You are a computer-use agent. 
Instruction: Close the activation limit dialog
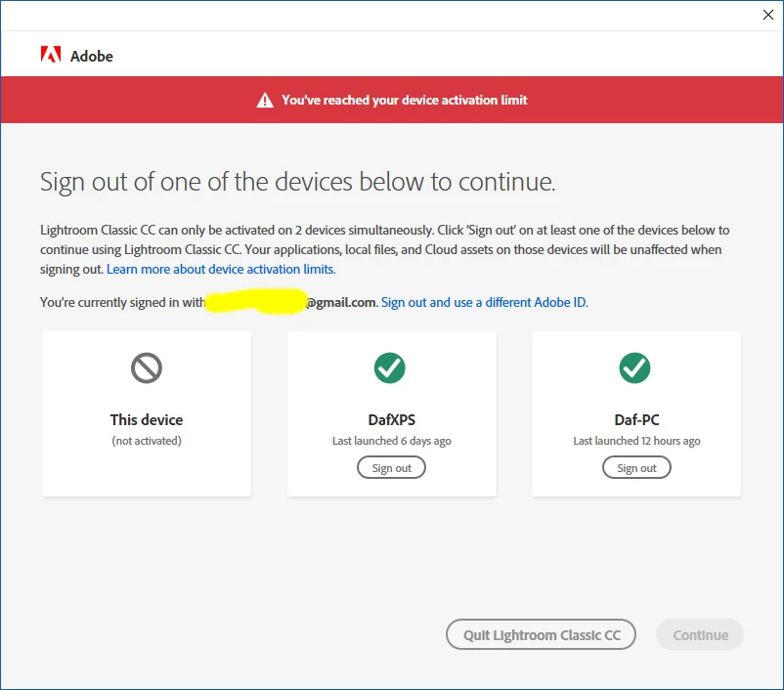coord(768,15)
